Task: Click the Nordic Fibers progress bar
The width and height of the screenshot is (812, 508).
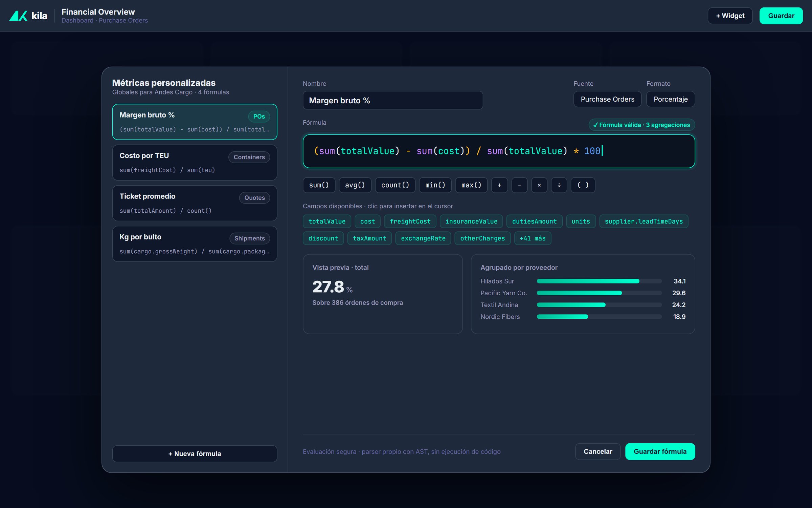Action: [599, 317]
